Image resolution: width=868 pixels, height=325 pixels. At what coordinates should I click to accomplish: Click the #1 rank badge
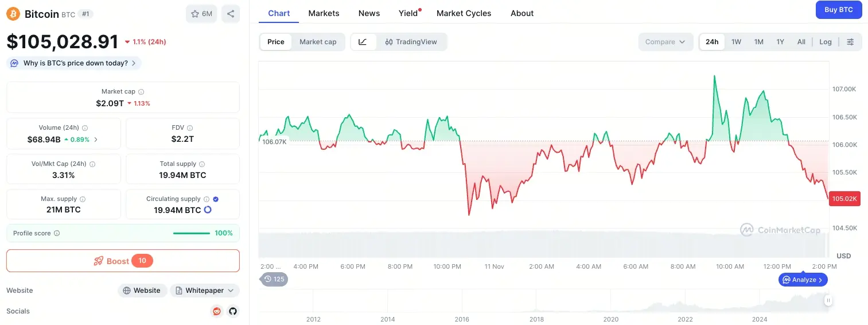[x=85, y=14]
